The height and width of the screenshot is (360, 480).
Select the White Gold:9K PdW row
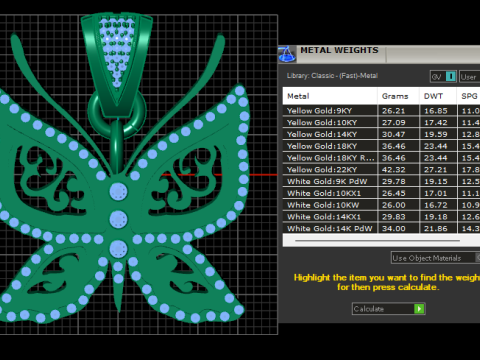(x=381, y=181)
